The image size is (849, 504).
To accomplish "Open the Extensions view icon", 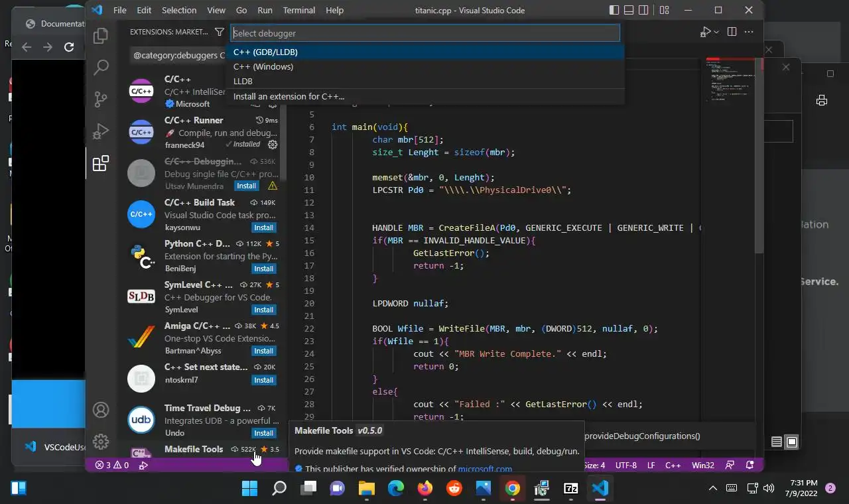I will 101,163.
